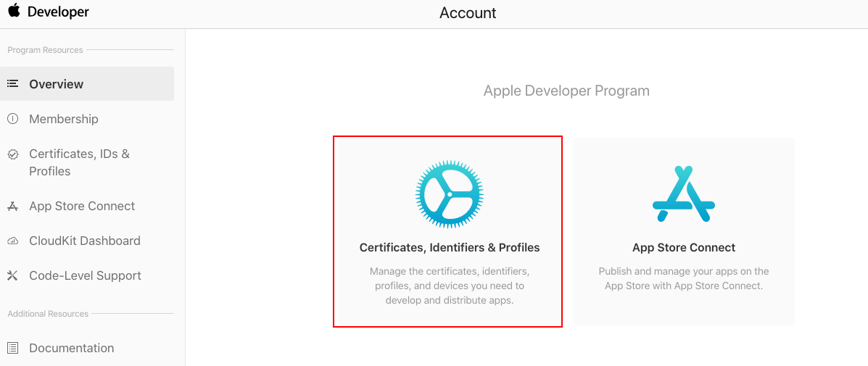Open the App Store Connect card title

click(x=684, y=248)
